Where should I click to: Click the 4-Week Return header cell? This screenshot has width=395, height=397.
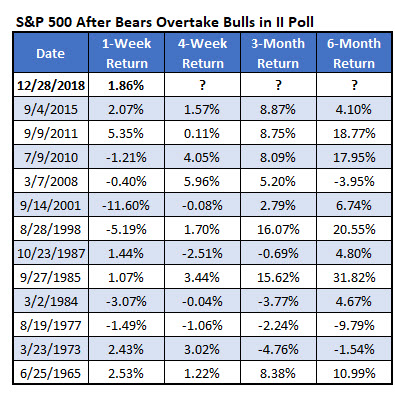click(202, 53)
